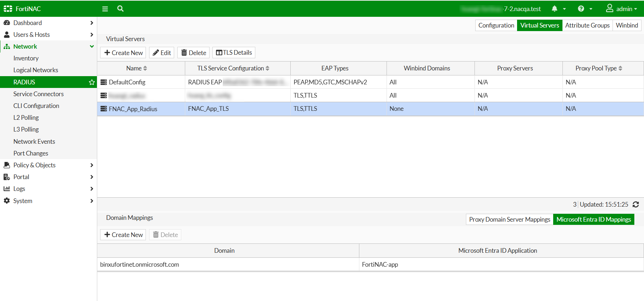Viewport: 644px width, 301px height.
Task: Click the help question mark icon
Action: [x=581, y=9]
